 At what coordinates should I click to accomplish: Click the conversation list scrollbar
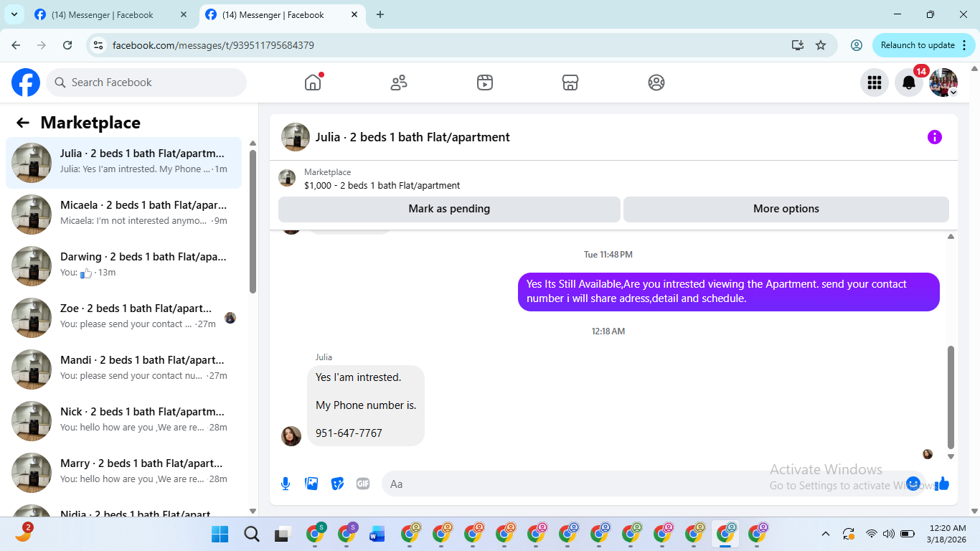(253, 221)
